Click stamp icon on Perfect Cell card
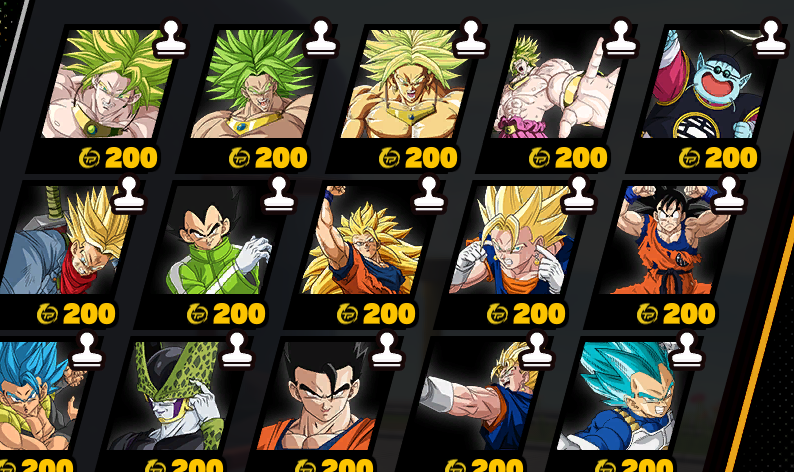The image size is (794, 472). pos(236,349)
